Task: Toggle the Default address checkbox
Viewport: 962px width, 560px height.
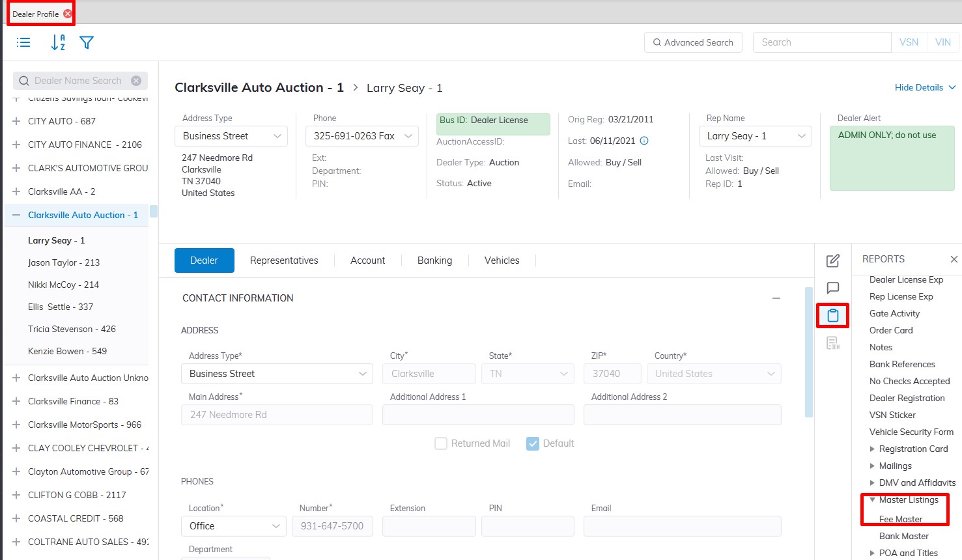Action: pyautogui.click(x=533, y=443)
